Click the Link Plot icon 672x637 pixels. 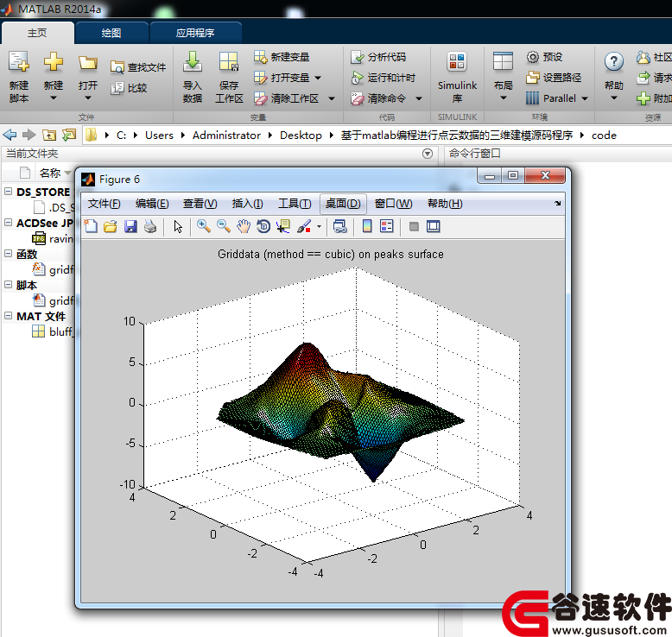point(340,226)
